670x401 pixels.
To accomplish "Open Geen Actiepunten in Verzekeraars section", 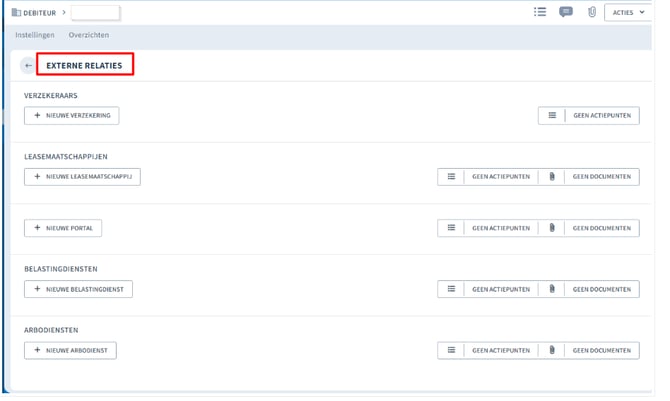I will click(602, 116).
